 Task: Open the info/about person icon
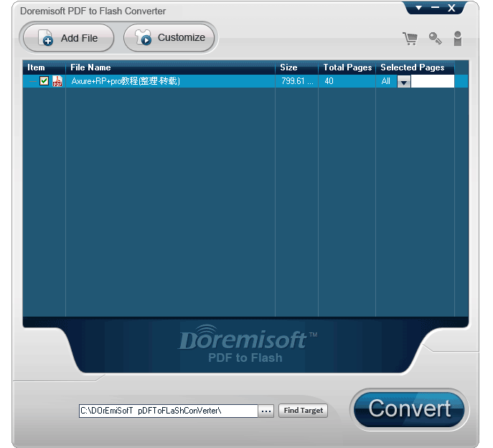coord(457,39)
